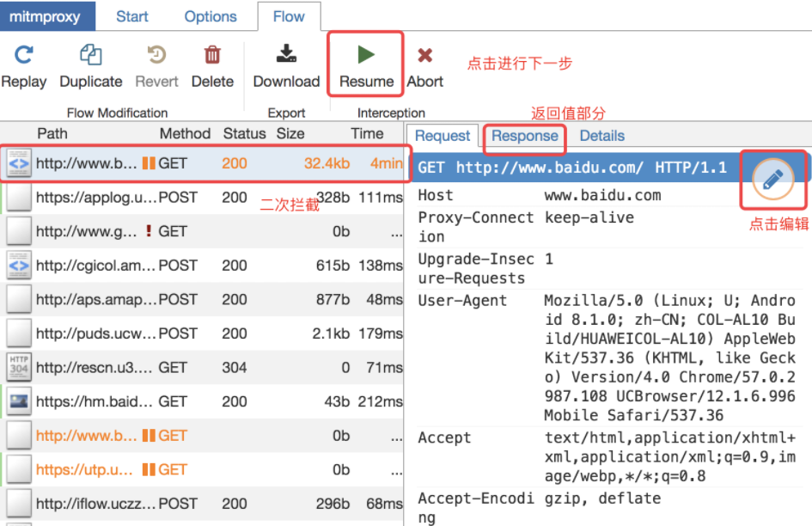Open the Start tab

[131, 16]
